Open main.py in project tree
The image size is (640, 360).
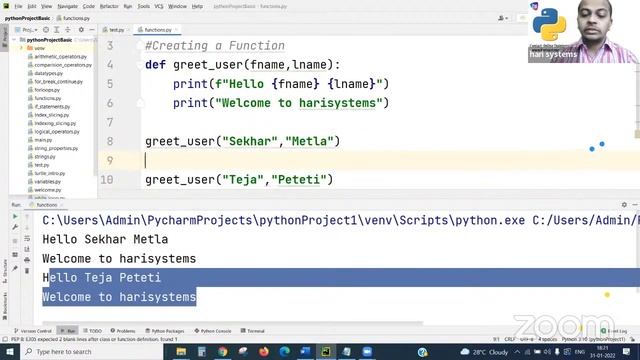[43, 140]
